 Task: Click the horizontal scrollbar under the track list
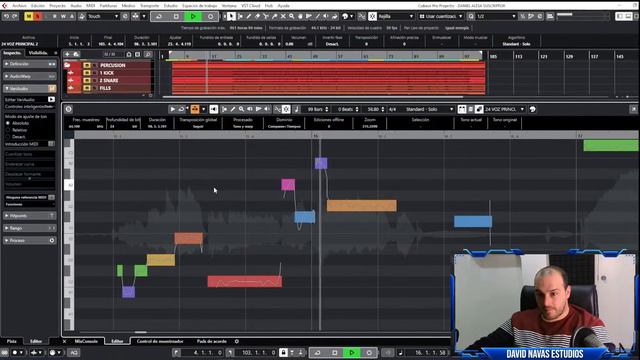coord(312,97)
